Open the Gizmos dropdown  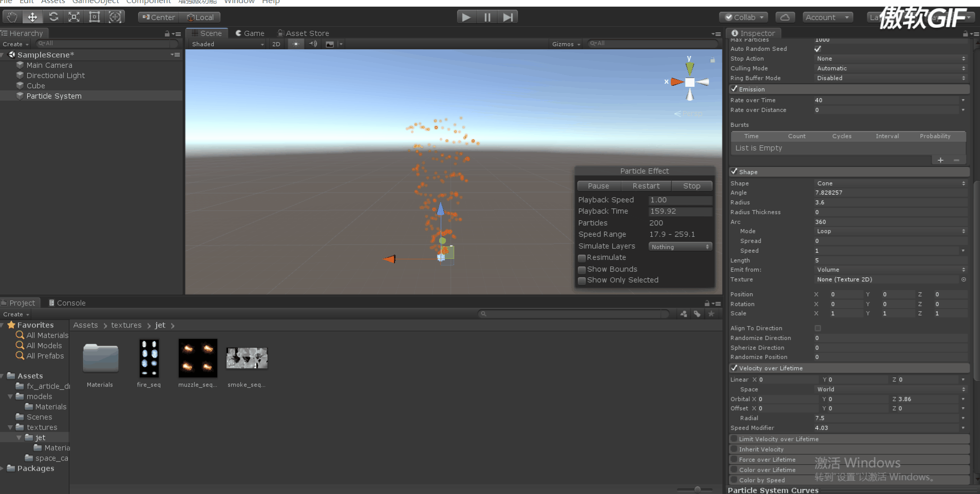566,44
